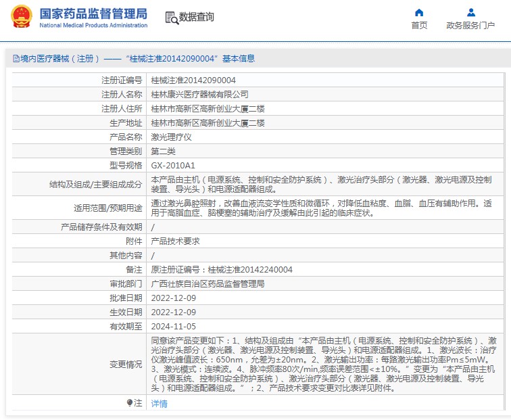Click the 产品储存条件及有效期 label
511x420 pixels.
[x=101, y=227]
